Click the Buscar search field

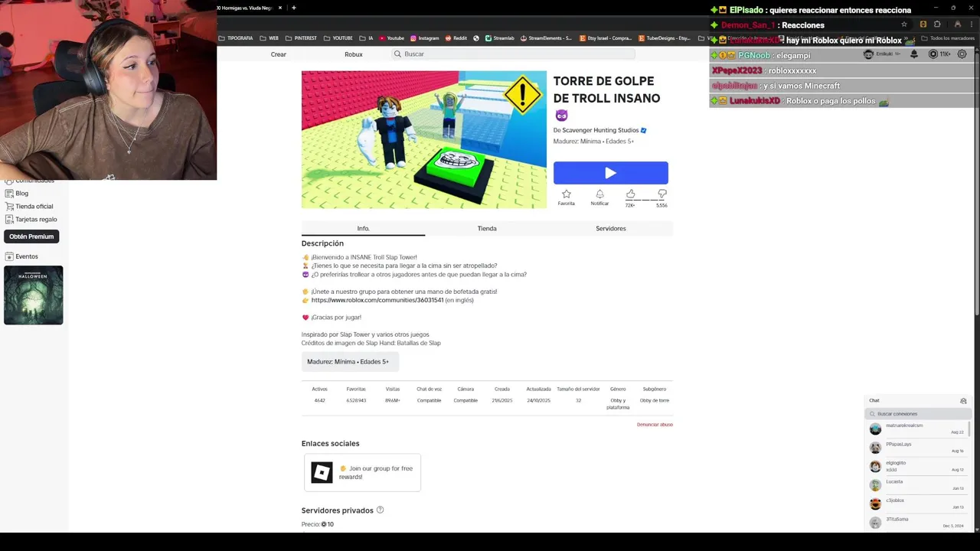point(513,54)
